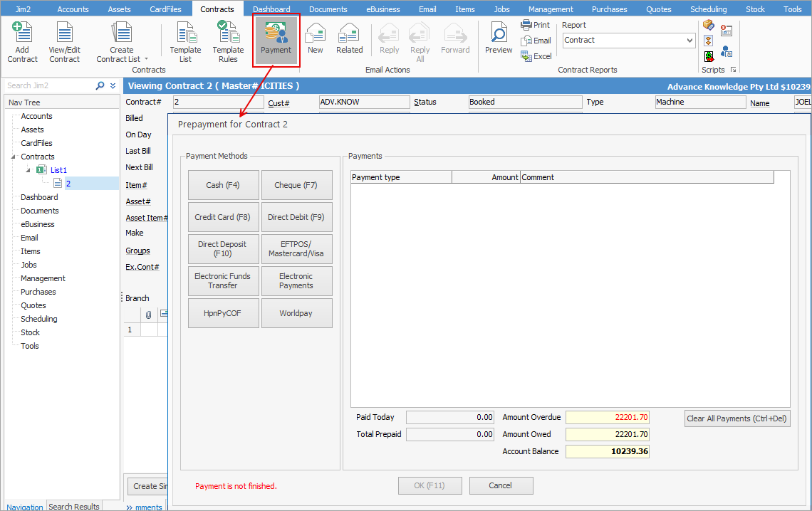Viewport: 812px width, 511px height.
Task: Cancel the Prepayment dialog
Action: (501, 485)
